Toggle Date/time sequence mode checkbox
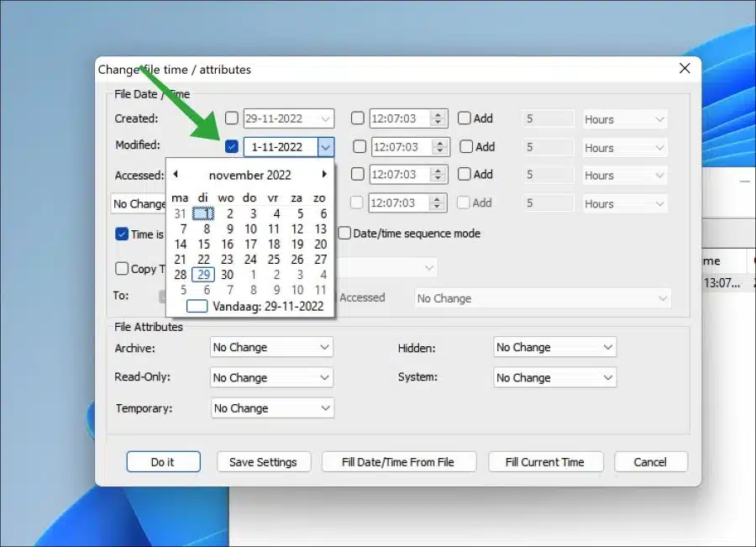 coord(344,234)
